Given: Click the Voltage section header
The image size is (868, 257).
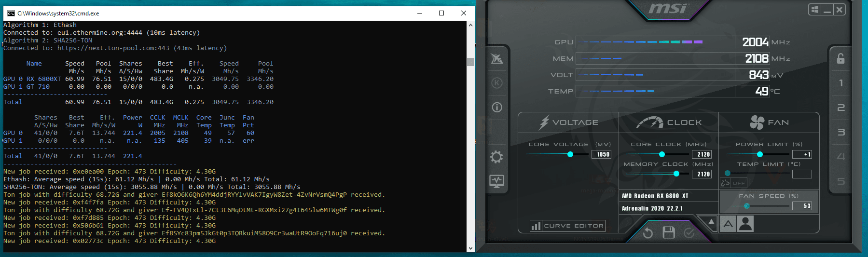Looking at the screenshot, I should [x=569, y=122].
